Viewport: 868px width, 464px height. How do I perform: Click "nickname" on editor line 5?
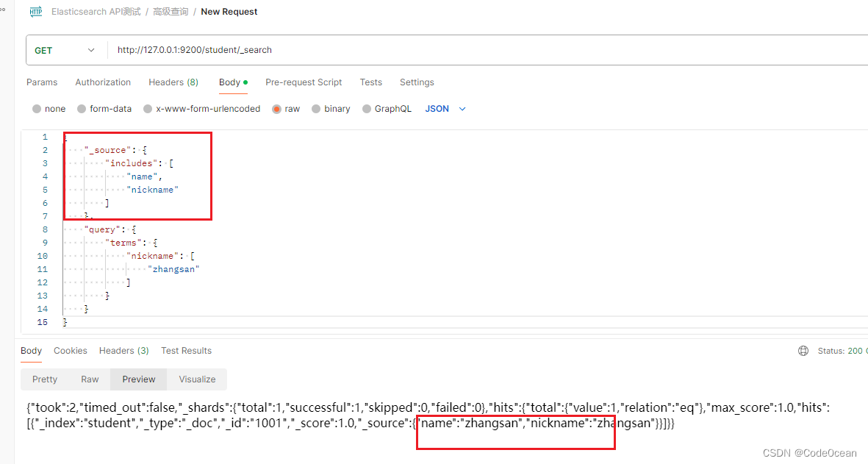152,190
